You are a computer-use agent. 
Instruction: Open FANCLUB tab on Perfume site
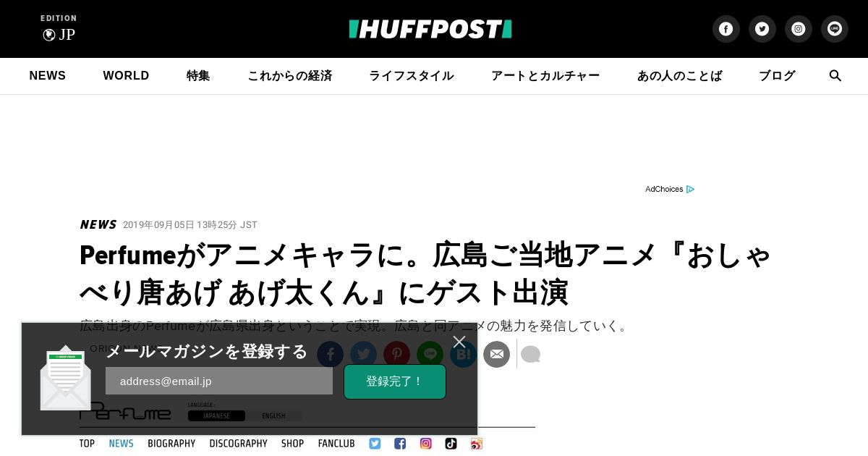[x=336, y=444]
